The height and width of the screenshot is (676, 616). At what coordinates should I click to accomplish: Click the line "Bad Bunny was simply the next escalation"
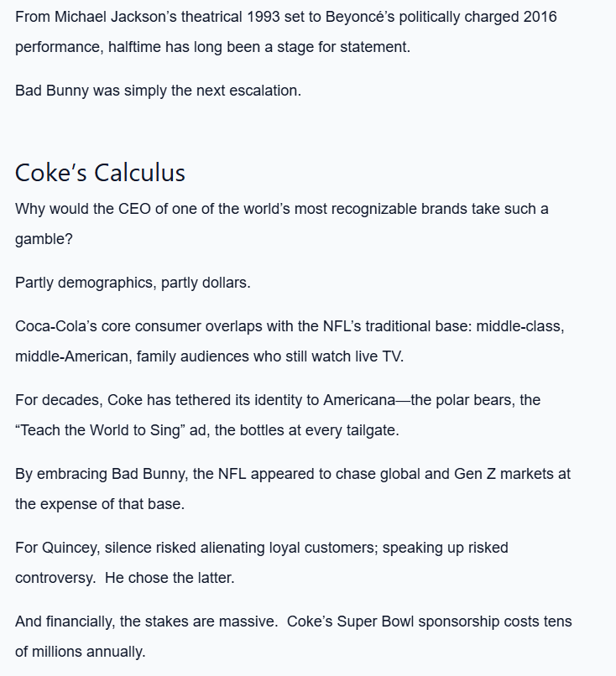click(x=158, y=91)
